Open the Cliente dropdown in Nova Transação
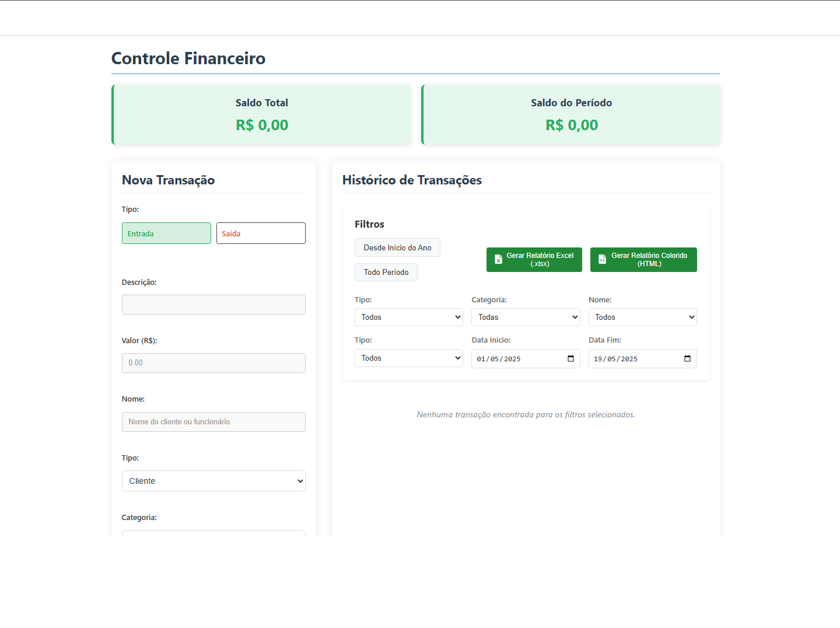 coord(213,481)
